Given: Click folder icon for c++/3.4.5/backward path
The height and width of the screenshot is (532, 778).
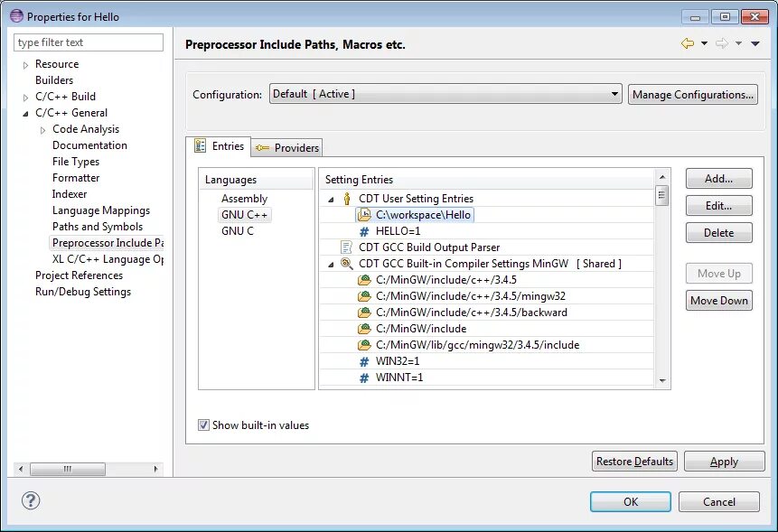Looking at the screenshot, I should coord(364,313).
